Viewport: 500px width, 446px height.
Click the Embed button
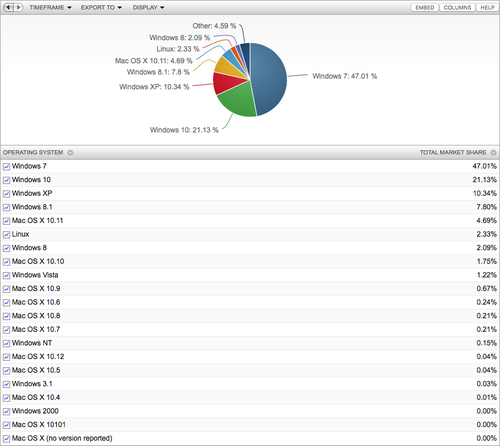click(x=425, y=7)
